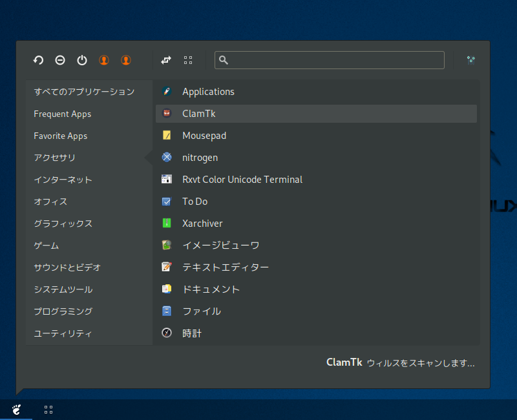Click the grid view icon beside the search box

[188, 60]
